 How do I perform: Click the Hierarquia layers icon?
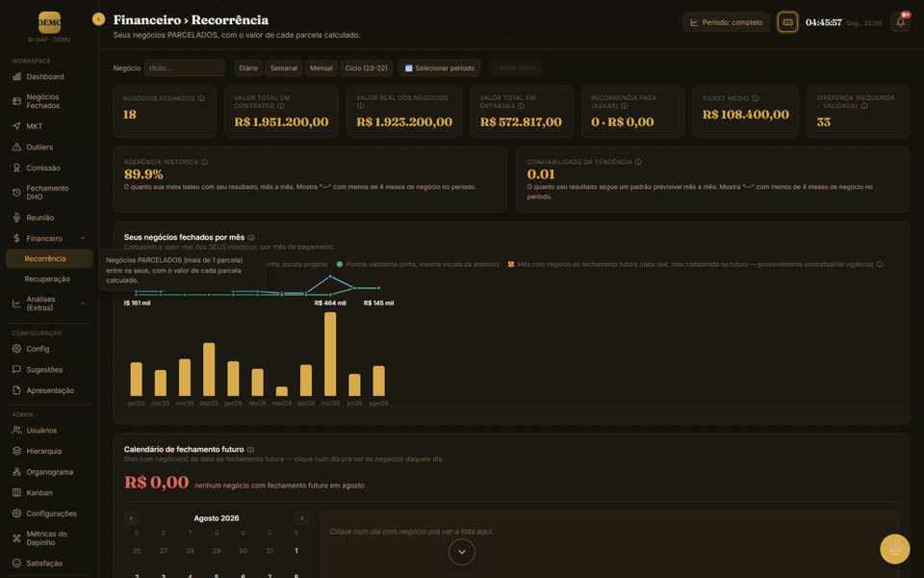16,451
